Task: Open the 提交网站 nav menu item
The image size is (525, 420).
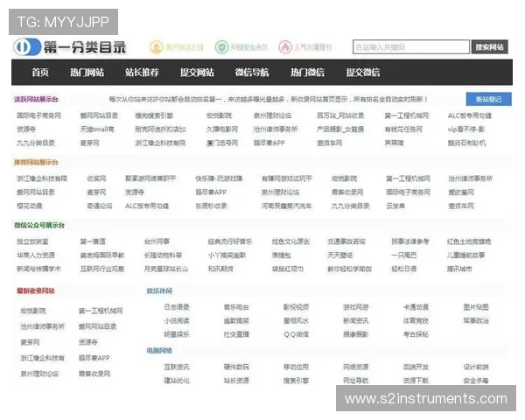Action: coord(197,73)
